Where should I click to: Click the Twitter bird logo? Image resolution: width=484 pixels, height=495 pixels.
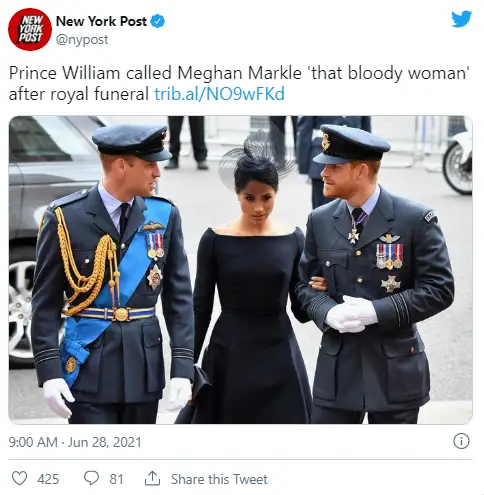click(x=461, y=19)
